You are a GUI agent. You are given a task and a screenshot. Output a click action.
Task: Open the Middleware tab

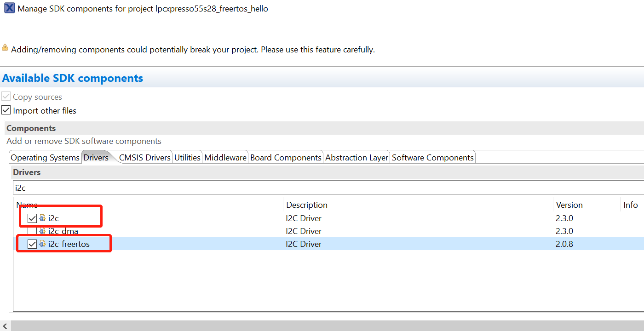click(225, 157)
